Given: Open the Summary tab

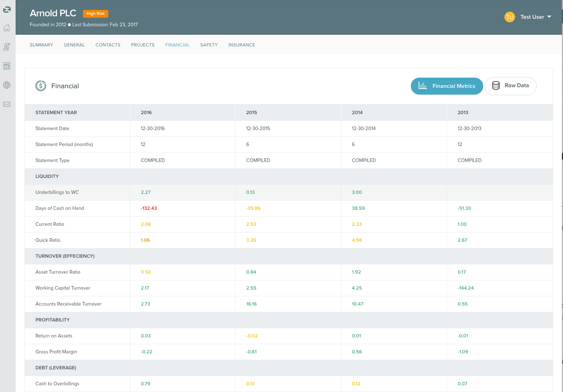Looking at the screenshot, I should tap(41, 45).
